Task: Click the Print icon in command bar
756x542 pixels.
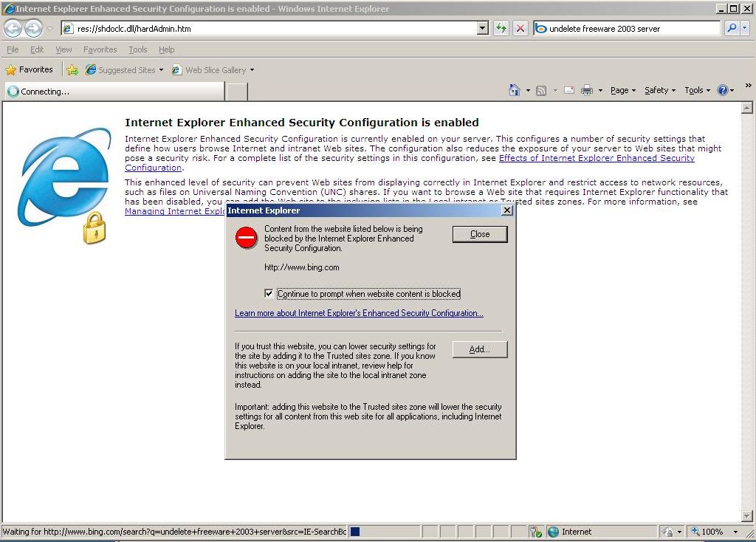Action: point(587,90)
